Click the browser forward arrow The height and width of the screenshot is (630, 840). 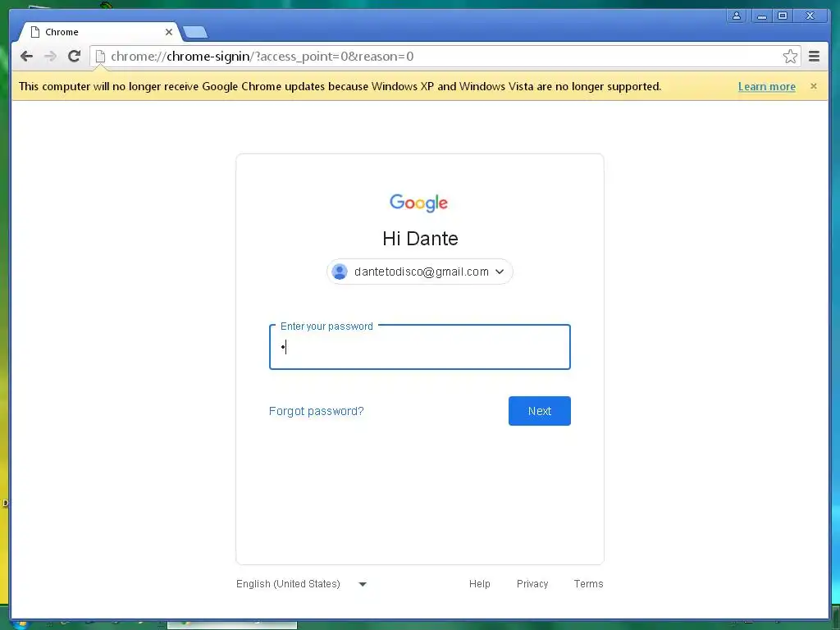pyautogui.click(x=50, y=57)
